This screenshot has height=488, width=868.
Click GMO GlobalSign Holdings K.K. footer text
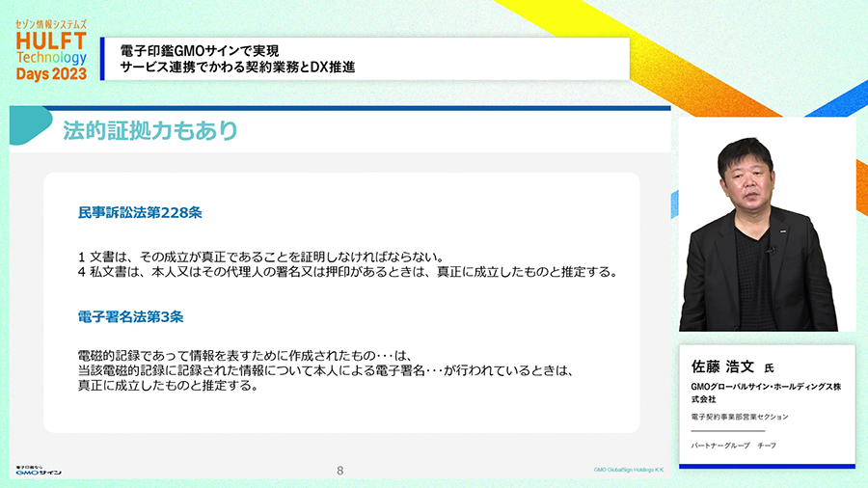[x=628, y=471]
